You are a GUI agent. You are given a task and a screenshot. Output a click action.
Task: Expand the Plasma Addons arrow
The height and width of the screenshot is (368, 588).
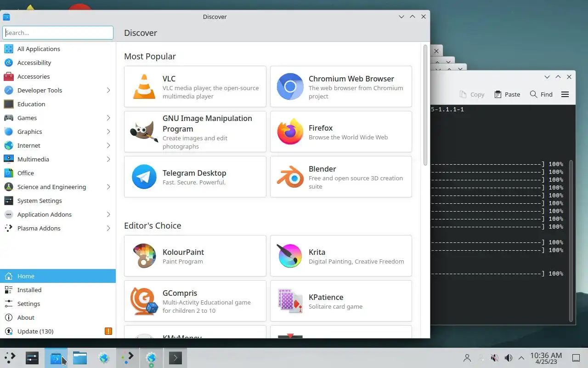click(108, 228)
